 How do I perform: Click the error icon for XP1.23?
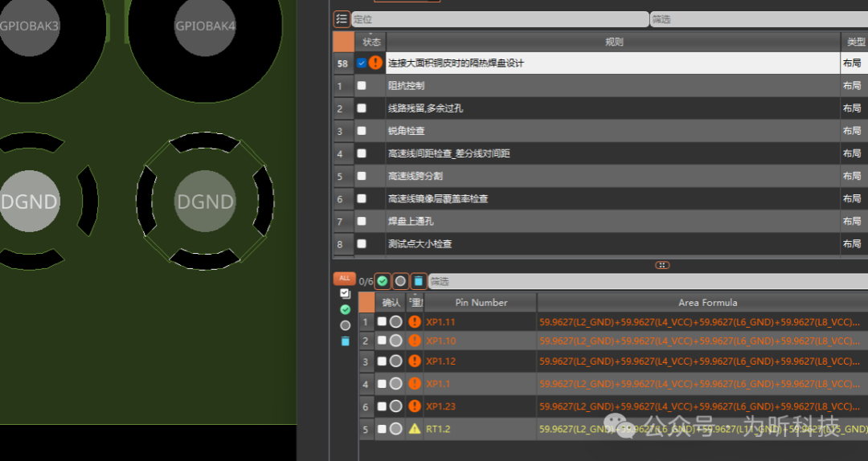pos(415,406)
